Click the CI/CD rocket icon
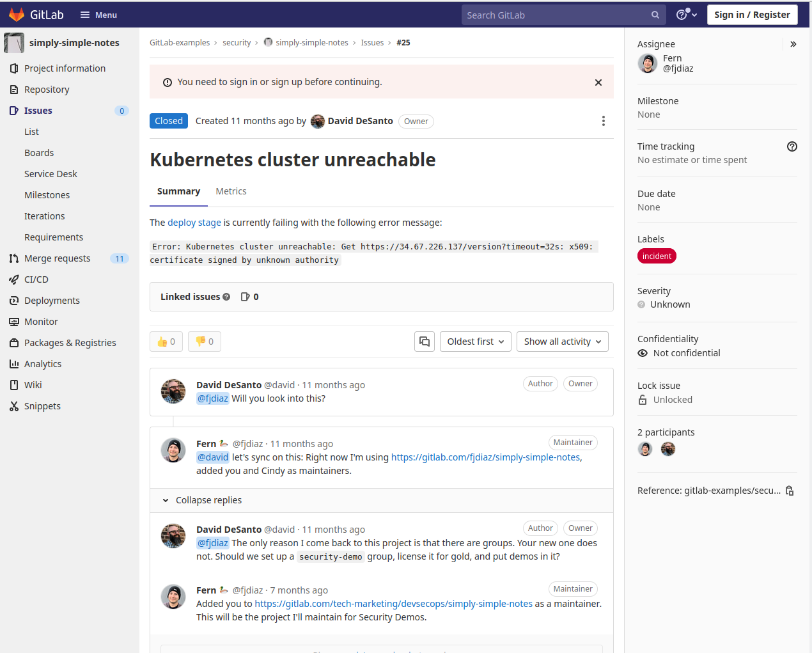 click(x=14, y=279)
